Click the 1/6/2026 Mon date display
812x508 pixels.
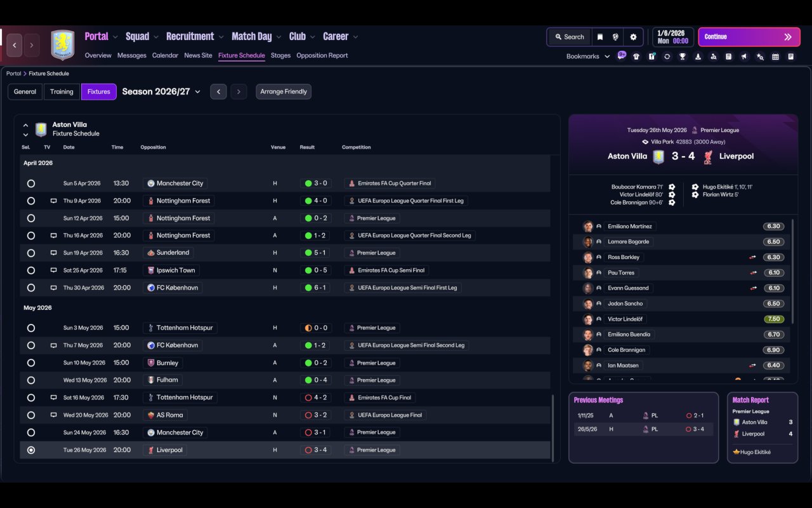[673, 37]
